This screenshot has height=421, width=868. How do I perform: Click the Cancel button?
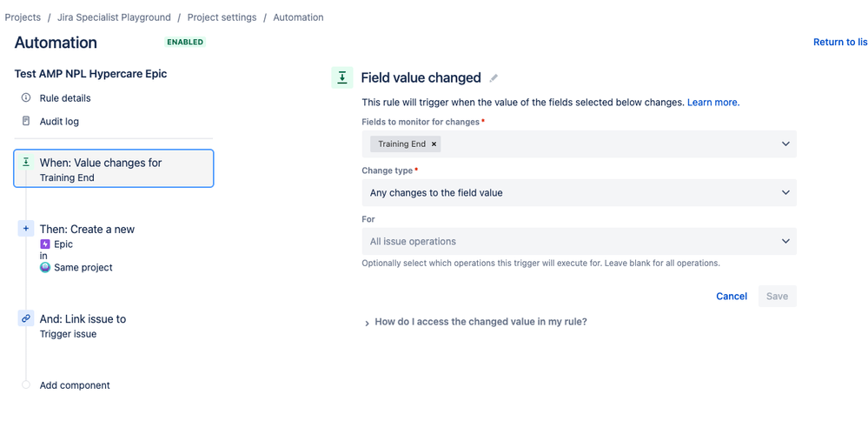click(732, 297)
